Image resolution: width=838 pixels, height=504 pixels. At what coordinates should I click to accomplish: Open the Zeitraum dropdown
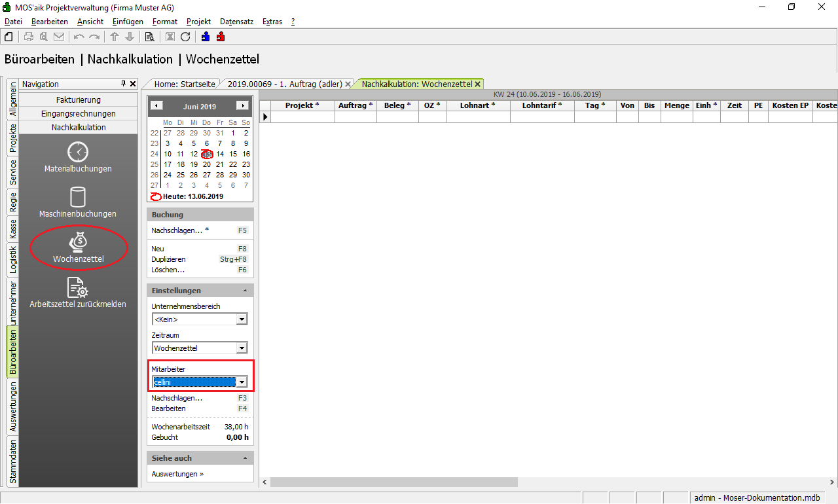pos(242,348)
